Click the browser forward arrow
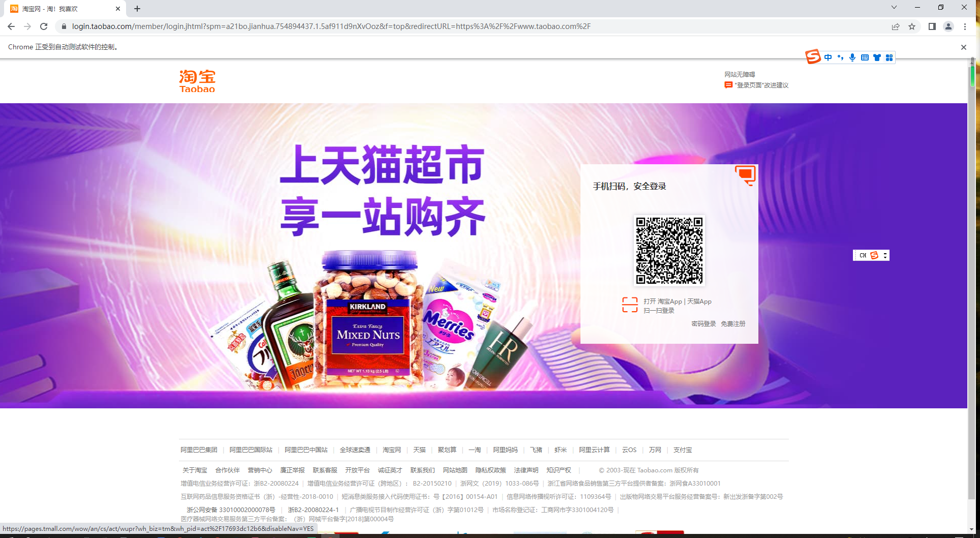The image size is (980, 538). click(x=27, y=26)
